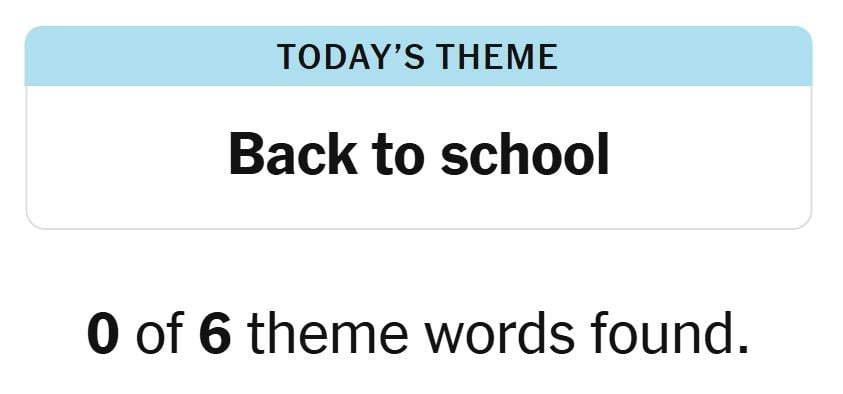Click blank space between card and progress text
843x394 pixels.
coord(418,269)
